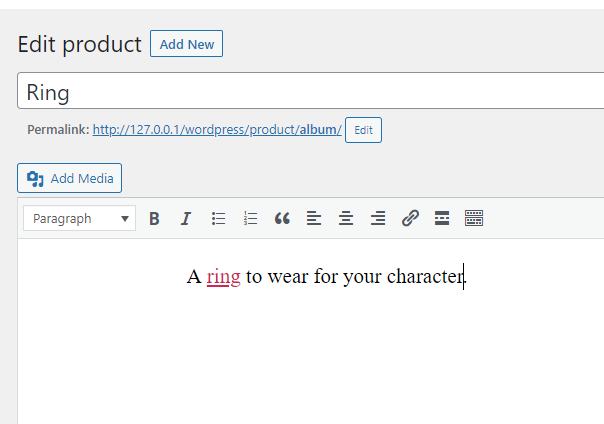The height and width of the screenshot is (424, 604).
Task: Align text right
Action: coord(378,218)
